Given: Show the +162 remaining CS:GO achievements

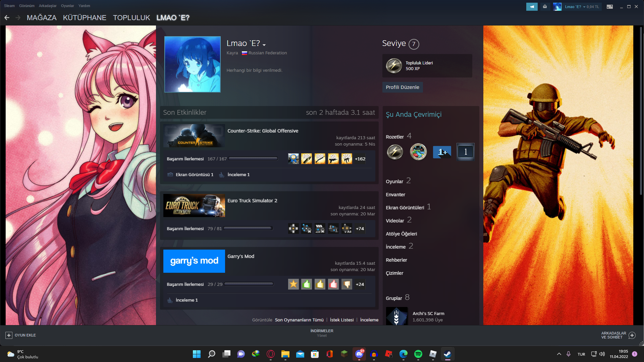Looking at the screenshot, I should 360,159.
